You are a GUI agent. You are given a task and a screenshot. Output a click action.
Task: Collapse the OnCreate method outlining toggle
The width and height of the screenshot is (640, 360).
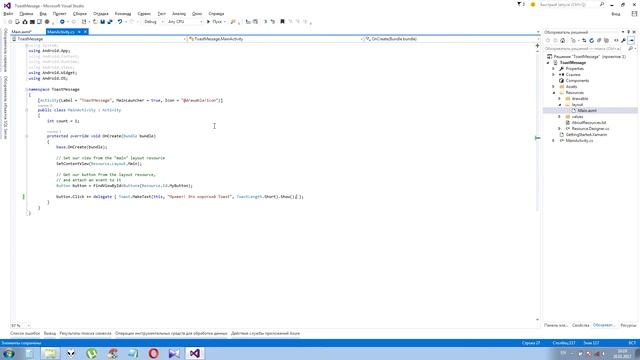27,136
